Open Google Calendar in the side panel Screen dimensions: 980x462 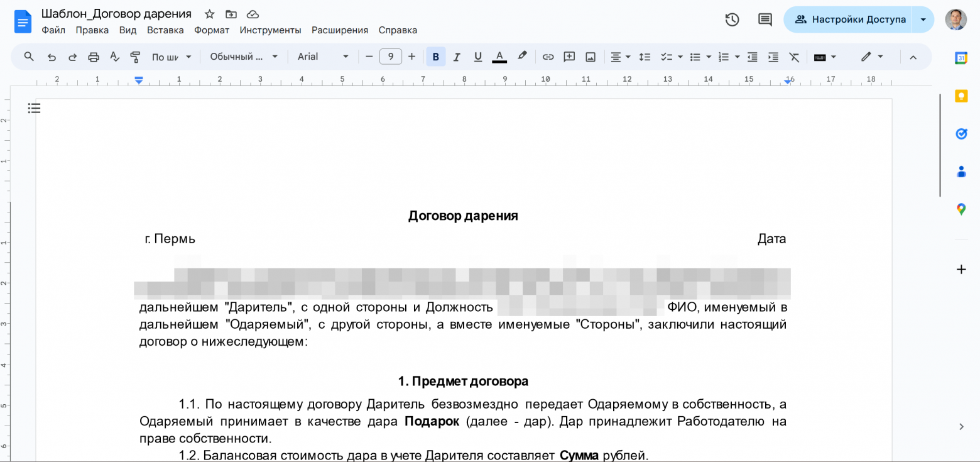[x=961, y=58]
